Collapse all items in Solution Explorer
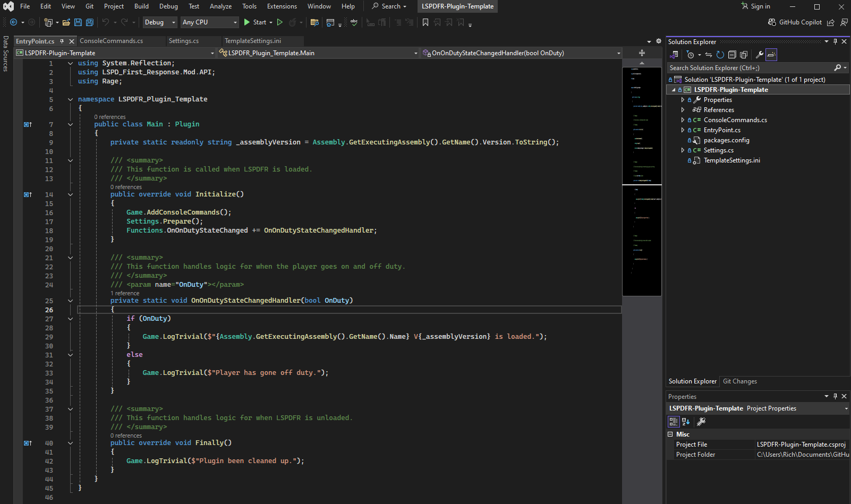Screen dimensions: 851x504 click(732, 55)
